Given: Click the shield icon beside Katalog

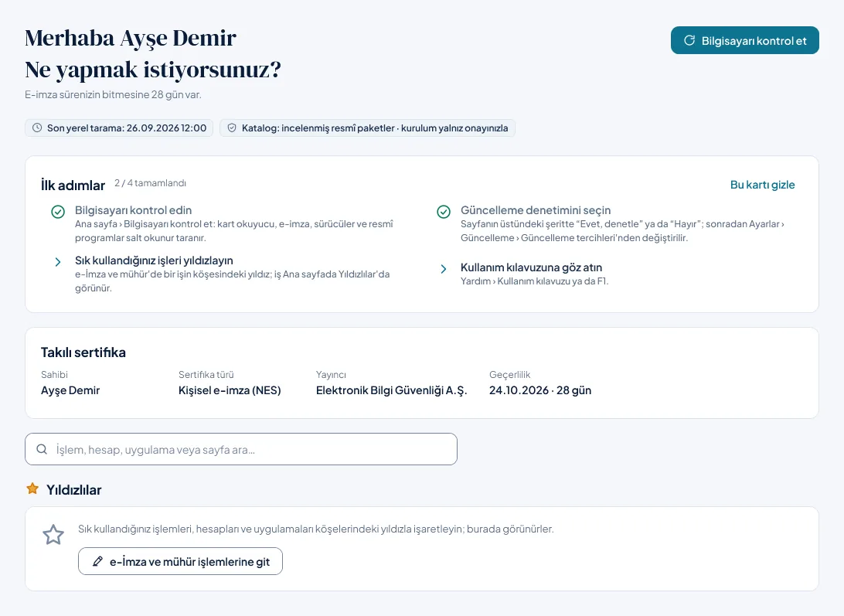Looking at the screenshot, I should 232,128.
